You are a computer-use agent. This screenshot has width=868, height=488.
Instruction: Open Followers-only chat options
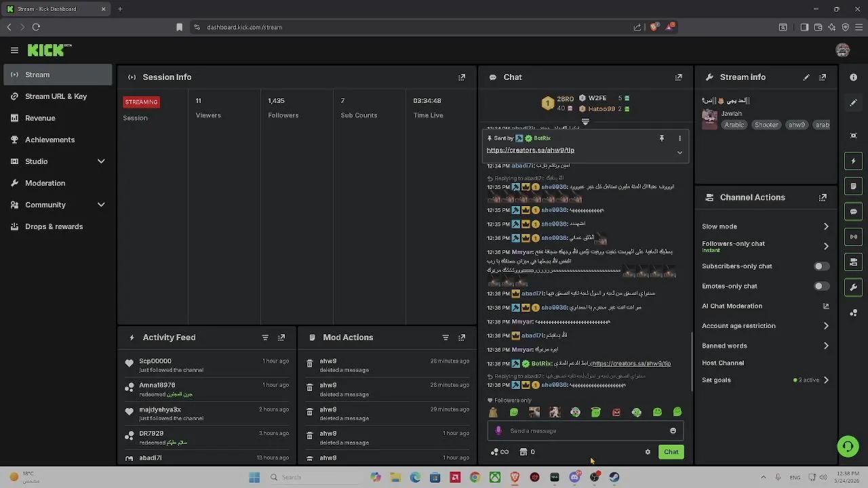coord(766,246)
